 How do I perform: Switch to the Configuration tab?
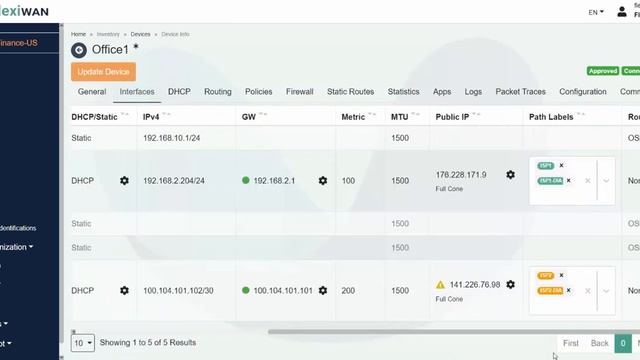point(583,92)
